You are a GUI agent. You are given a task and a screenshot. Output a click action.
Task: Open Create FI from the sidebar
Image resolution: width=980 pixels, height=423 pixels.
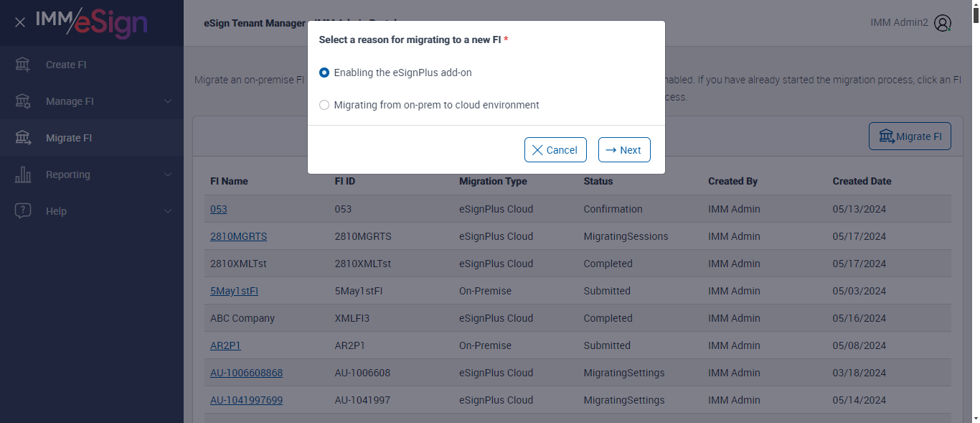pyautogui.click(x=66, y=65)
